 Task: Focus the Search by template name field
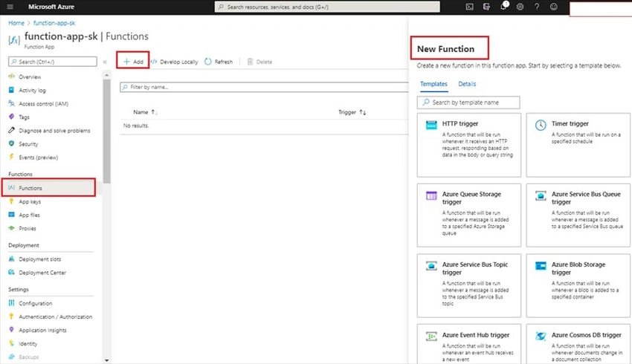[468, 103]
